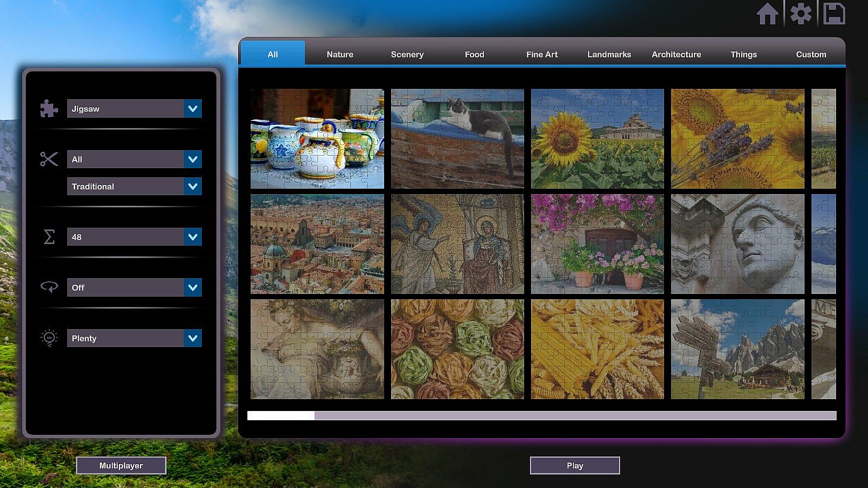Click the gallery horizontal scrollbar thumb
The width and height of the screenshot is (868, 488).
(x=281, y=415)
